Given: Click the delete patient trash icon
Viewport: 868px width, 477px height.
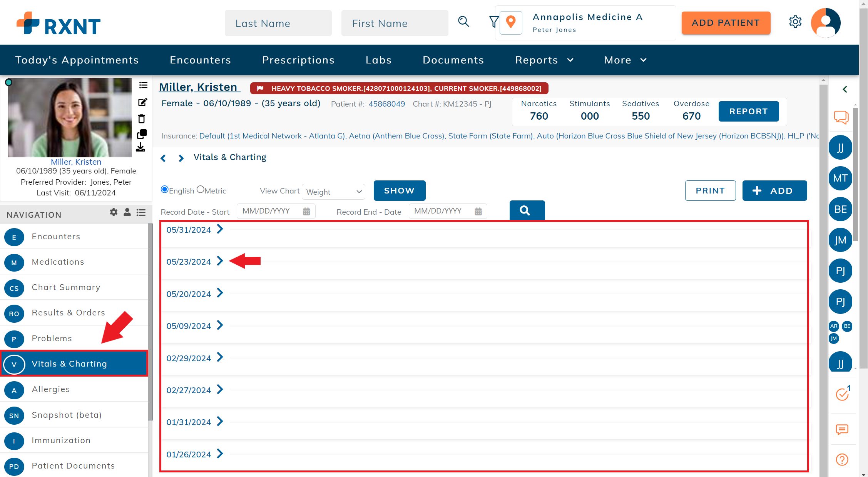Looking at the screenshot, I should (x=142, y=119).
